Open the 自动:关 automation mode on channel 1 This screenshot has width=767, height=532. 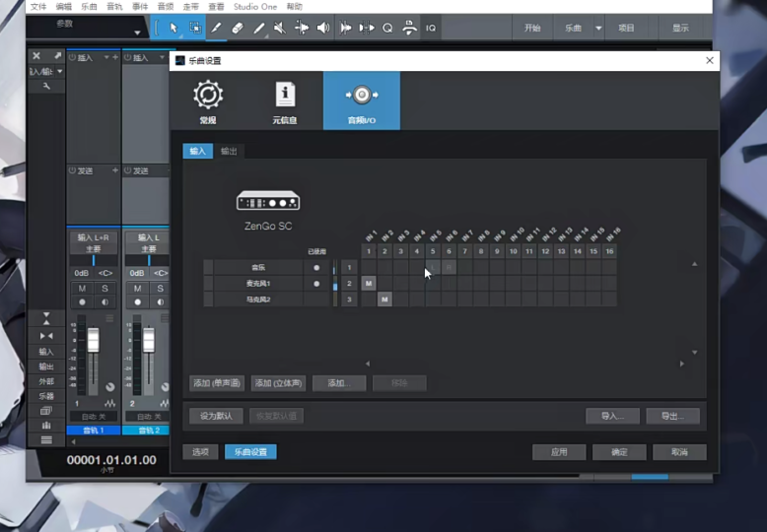tap(93, 417)
